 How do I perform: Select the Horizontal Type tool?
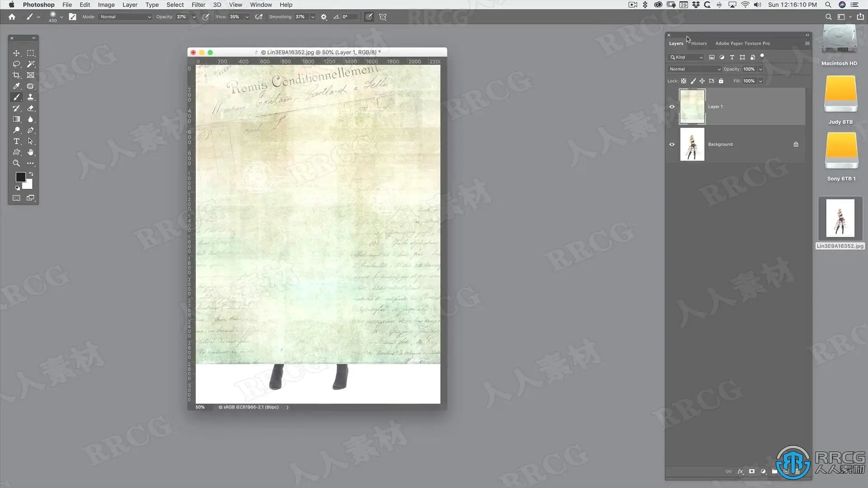[x=16, y=141]
